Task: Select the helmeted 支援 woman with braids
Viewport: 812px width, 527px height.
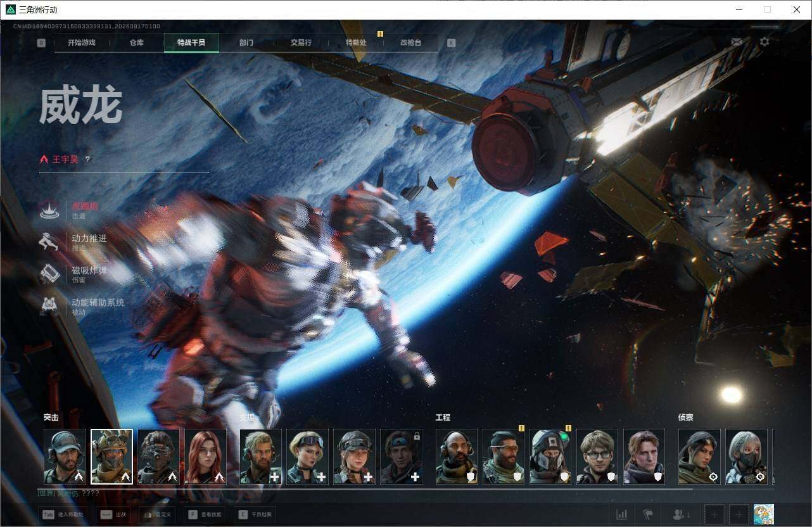Action: (x=354, y=457)
